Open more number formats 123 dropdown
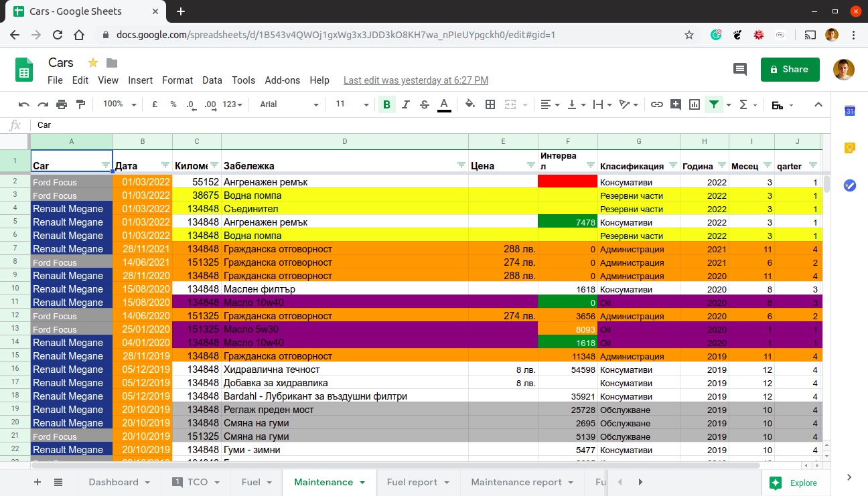 click(x=233, y=104)
